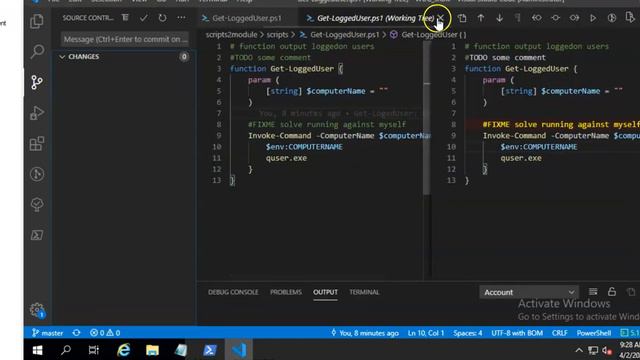Image resolution: width=640 pixels, height=360 pixels.
Task: Change indentation via Spaces: 4
Action: tap(468, 333)
